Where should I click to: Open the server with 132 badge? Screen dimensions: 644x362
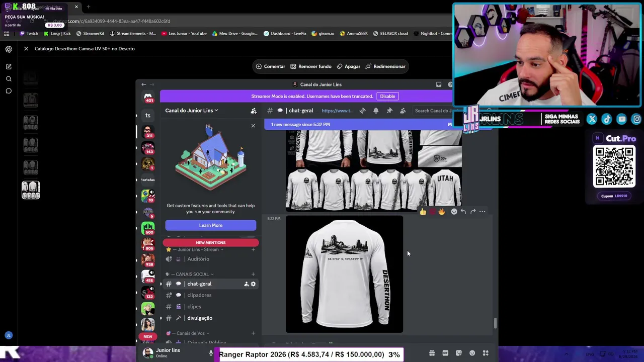point(148,293)
